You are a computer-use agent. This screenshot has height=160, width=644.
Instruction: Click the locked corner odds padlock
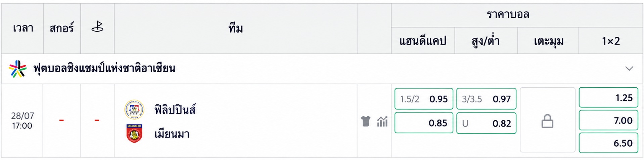547,121
